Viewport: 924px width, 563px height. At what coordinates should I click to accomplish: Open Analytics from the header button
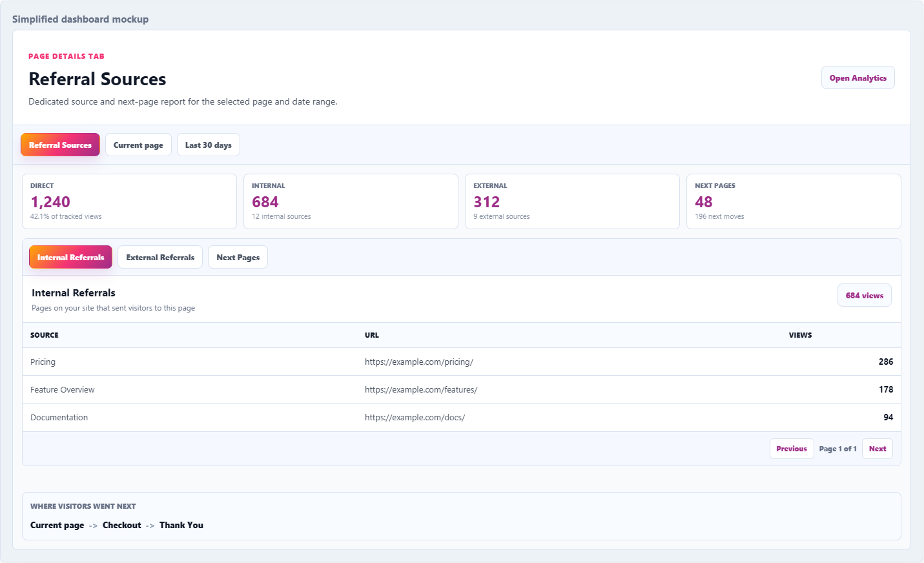pos(857,77)
